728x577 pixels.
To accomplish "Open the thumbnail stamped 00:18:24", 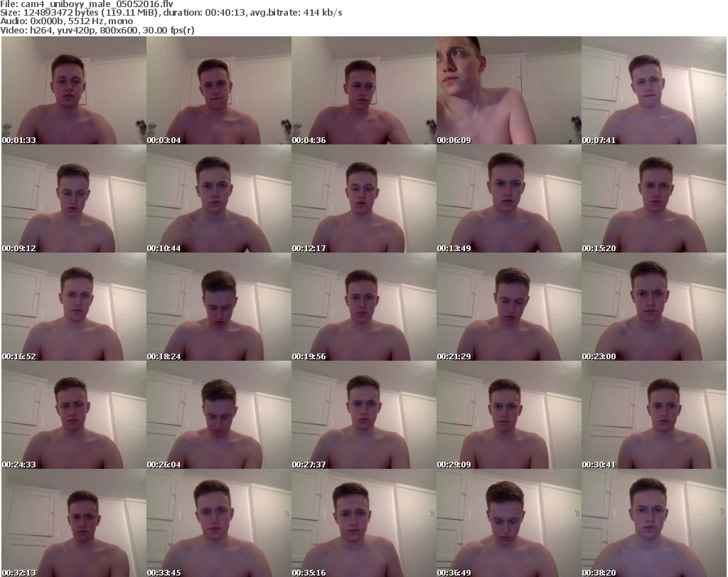I will [x=219, y=307].
